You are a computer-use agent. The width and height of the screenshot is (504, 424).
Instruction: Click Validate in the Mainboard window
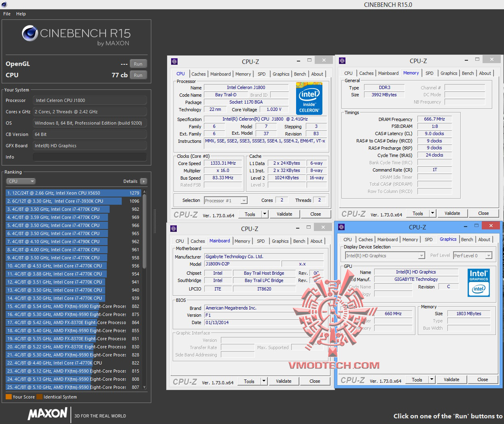(x=284, y=381)
